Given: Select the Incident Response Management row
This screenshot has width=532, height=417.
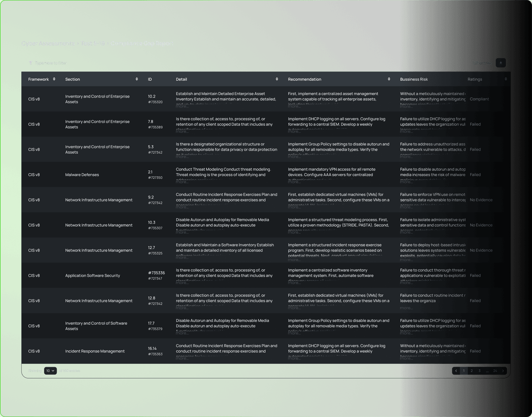Looking at the screenshot, I should (95, 351).
